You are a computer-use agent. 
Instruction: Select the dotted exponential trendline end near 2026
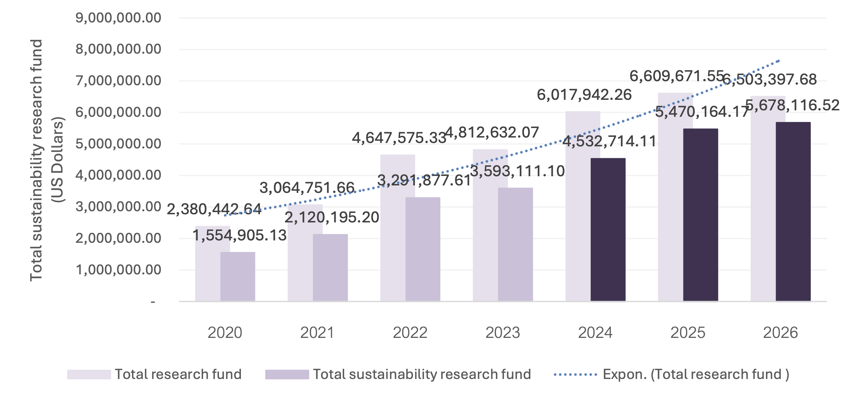click(x=778, y=61)
